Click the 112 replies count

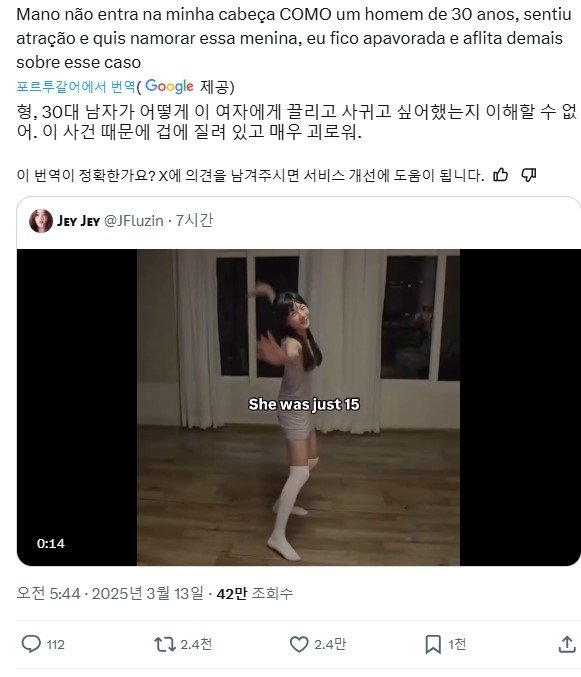point(55,645)
